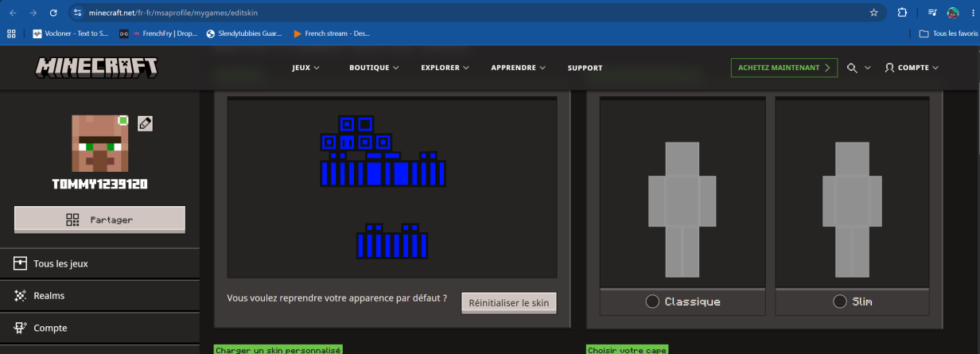Expand the APPRENDRE menu
The height and width of the screenshot is (354, 980).
coord(518,68)
